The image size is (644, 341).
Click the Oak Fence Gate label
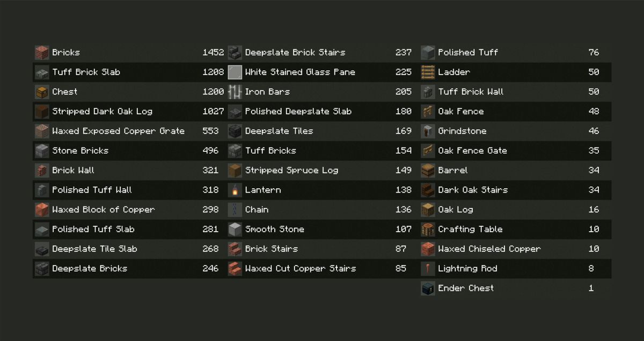pyautogui.click(x=472, y=151)
